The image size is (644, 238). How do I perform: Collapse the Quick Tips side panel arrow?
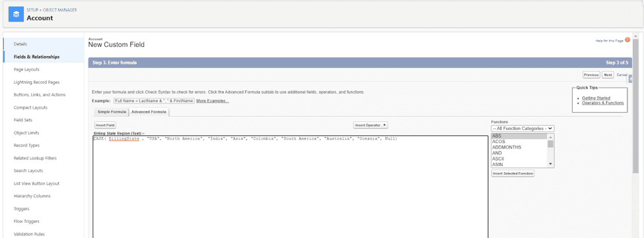pos(630,78)
